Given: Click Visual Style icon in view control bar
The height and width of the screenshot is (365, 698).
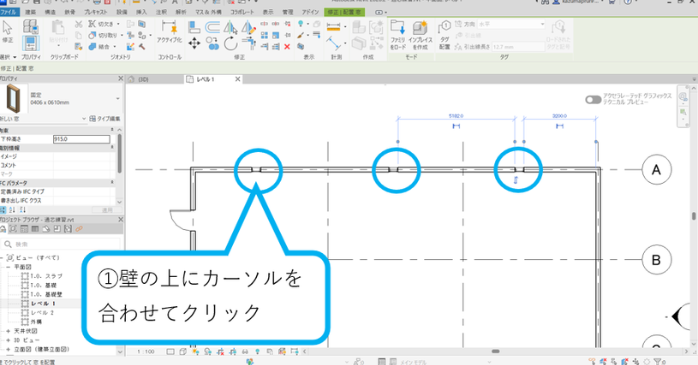Looking at the screenshot, I should click(x=183, y=352).
